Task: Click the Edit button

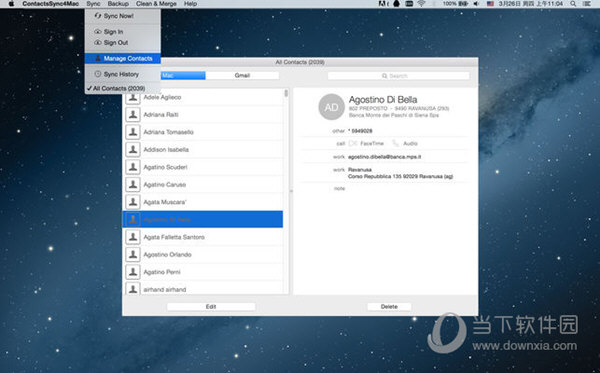Action: point(211,306)
